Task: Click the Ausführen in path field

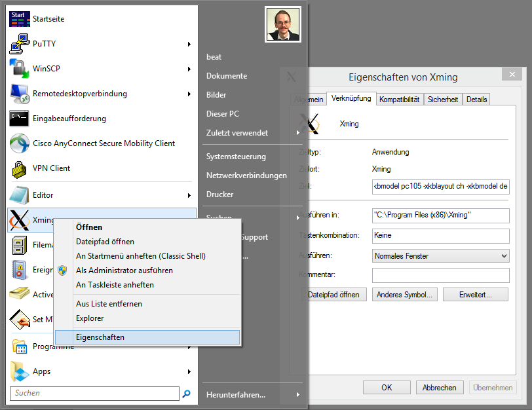Action: (x=441, y=215)
